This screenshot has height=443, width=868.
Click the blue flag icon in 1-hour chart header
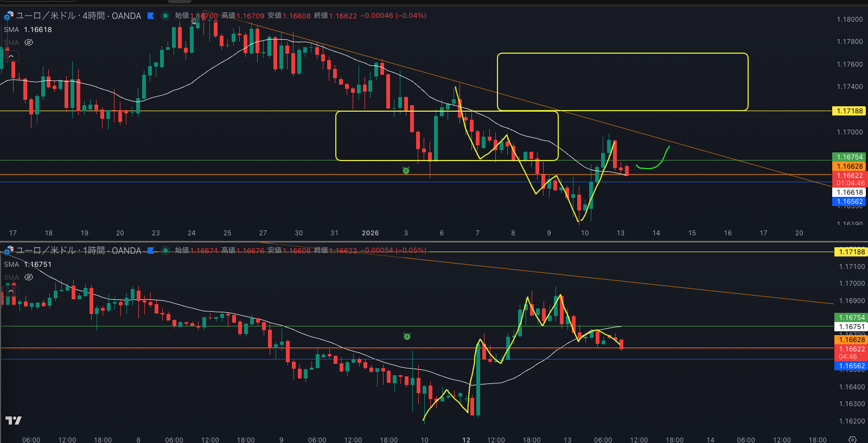pyautogui.click(x=151, y=251)
